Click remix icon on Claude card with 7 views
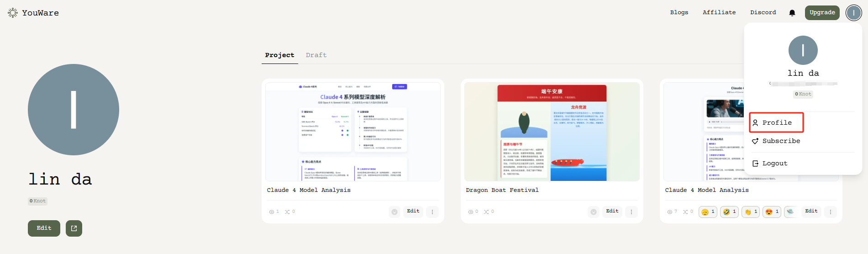The width and height of the screenshot is (868, 254). 685,212
